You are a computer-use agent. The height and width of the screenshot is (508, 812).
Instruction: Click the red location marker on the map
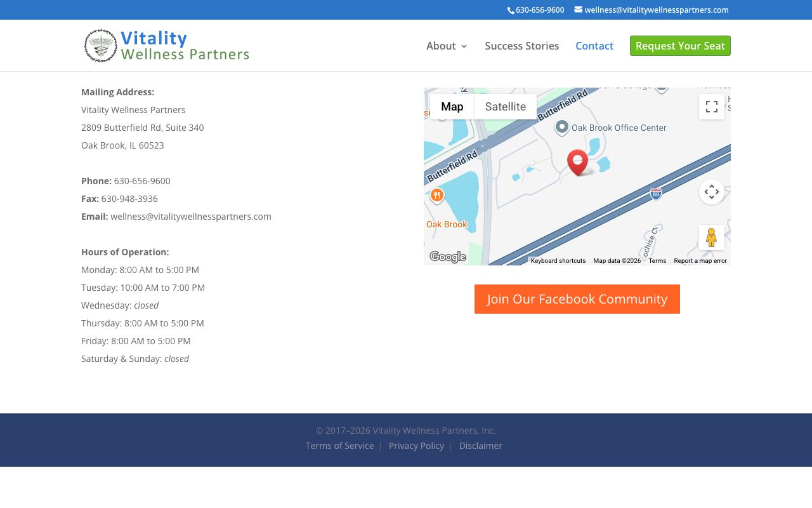click(577, 160)
